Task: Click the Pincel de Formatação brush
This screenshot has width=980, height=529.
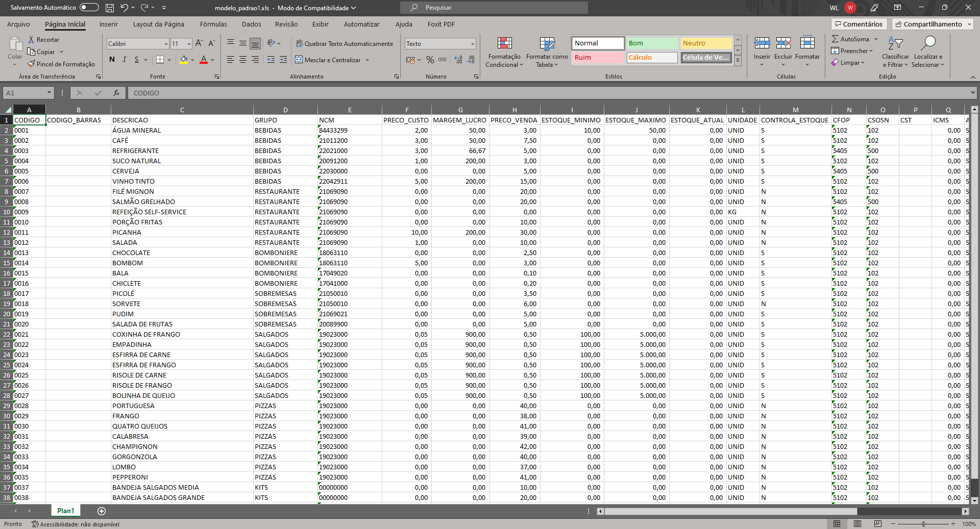Action: (x=32, y=64)
